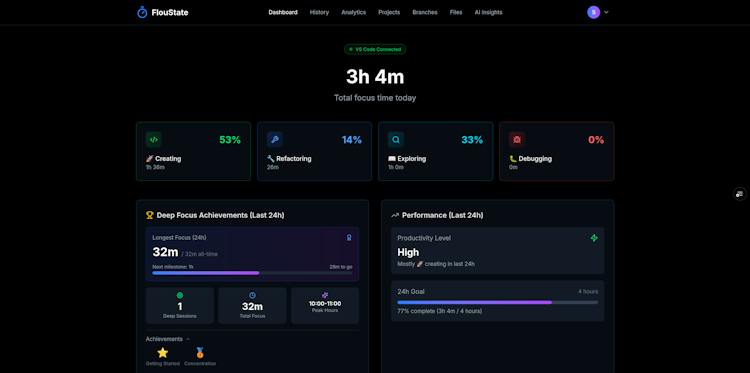Click the FlouState stopwatch logo icon
Screen dimensions: 750x373
coord(142,12)
